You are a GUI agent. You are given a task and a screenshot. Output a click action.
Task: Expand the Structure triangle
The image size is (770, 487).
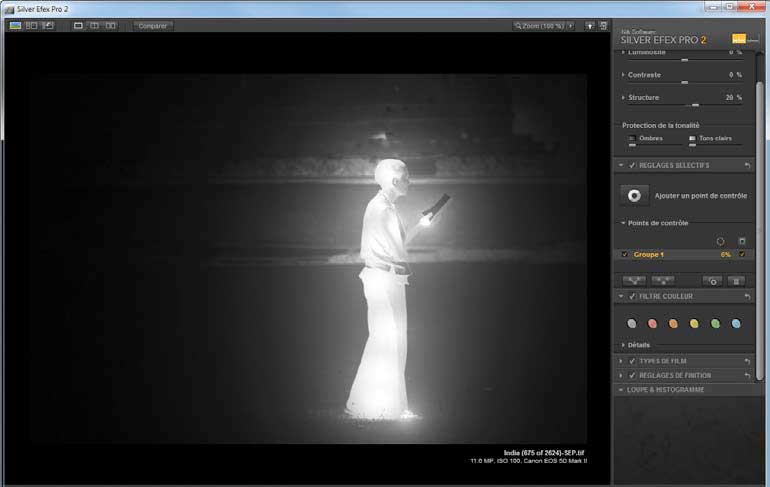click(623, 98)
